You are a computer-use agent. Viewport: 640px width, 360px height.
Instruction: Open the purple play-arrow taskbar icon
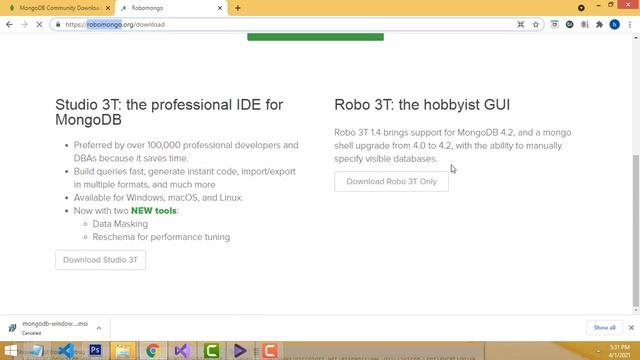click(240, 351)
